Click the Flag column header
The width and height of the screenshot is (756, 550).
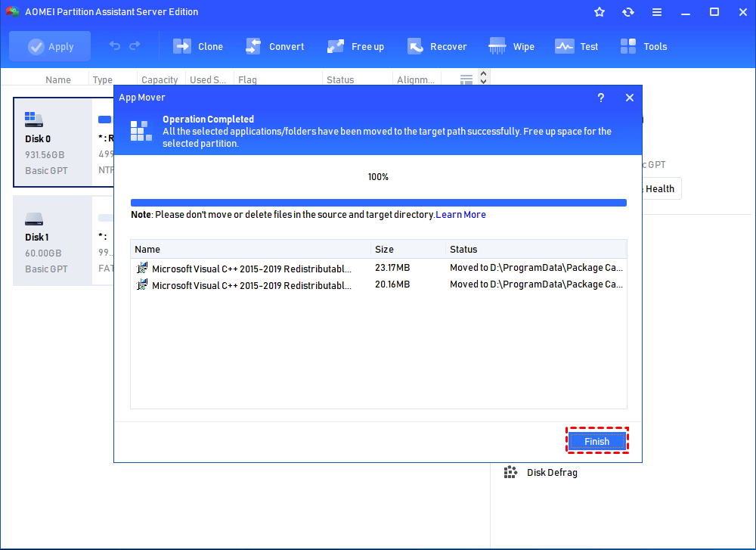click(x=247, y=79)
